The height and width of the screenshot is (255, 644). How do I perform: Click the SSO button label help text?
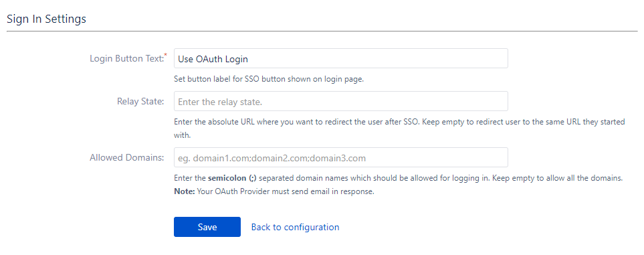click(x=269, y=80)
